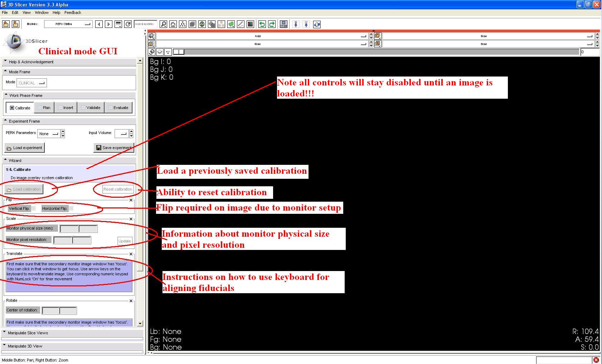Open the Window menu

point(42,13)
